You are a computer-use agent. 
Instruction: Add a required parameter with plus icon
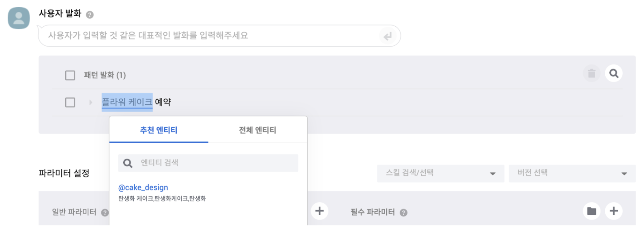coord(614,211)
